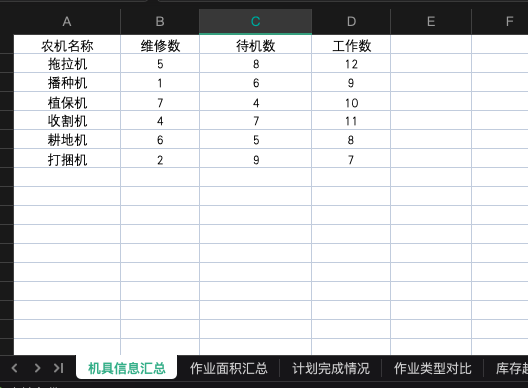Select 播种机 维修数 value 1
Image resolution: width=528 pixels, height=388 pixels.
click(x=160, y=83)
